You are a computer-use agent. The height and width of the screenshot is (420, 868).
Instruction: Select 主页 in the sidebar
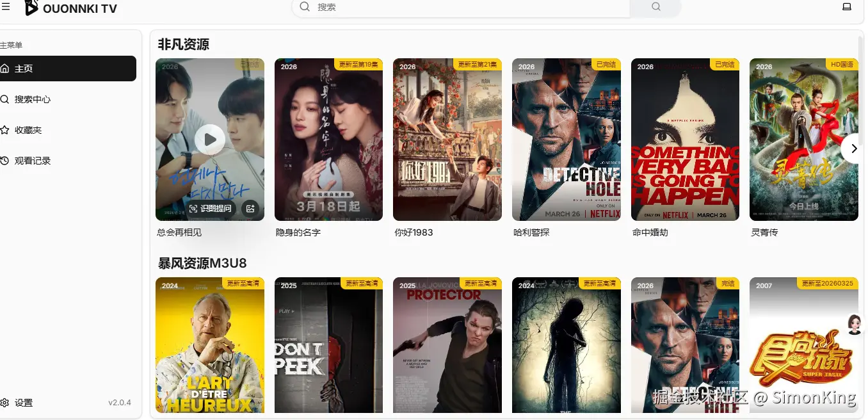[68, 69]
